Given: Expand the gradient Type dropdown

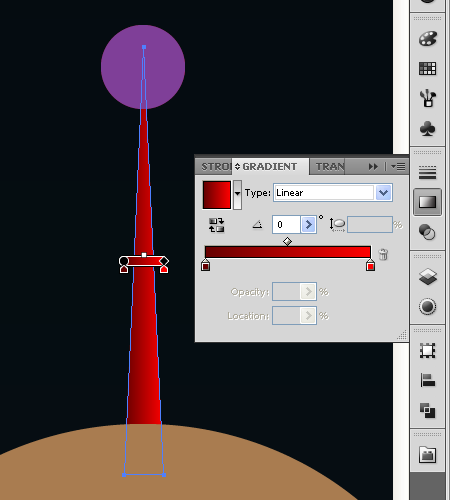Looking at the screenshot, I should coord(383,193).
